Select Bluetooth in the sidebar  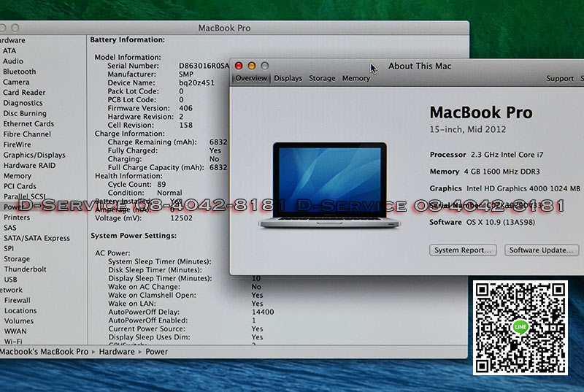point(20,72)
